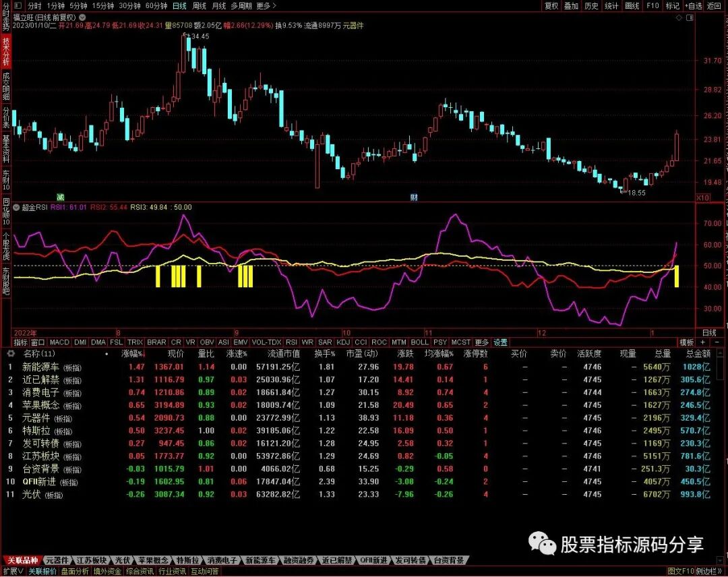Open the 复权 adjustment menu
Image resolution: width=728 pixels, height=577 pixels.
pyautogui.click(x=551, y=6)
